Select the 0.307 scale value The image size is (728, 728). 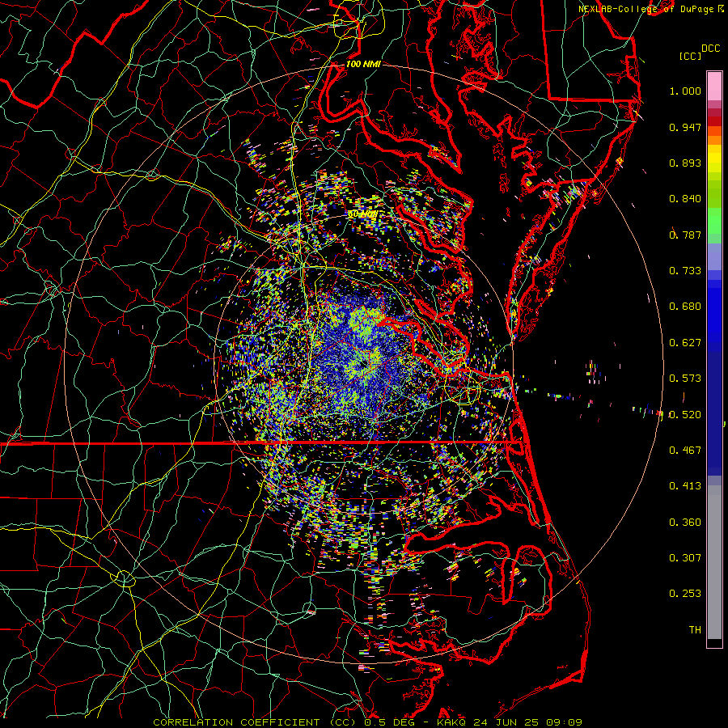(x=685, y=558)
